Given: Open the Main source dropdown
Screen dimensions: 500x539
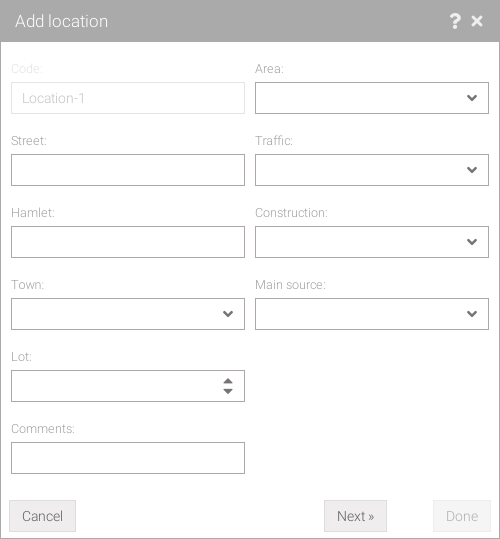Looking at the screenshot, I should pos(372,314).
